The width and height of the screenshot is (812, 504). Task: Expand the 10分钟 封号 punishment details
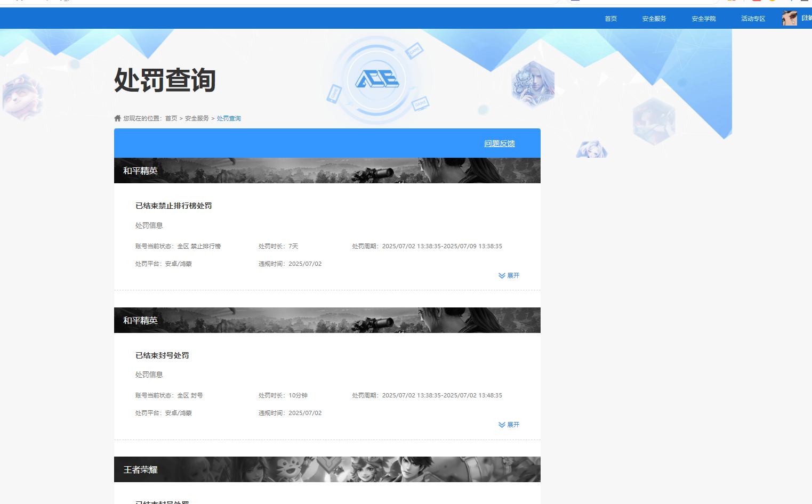509,425
